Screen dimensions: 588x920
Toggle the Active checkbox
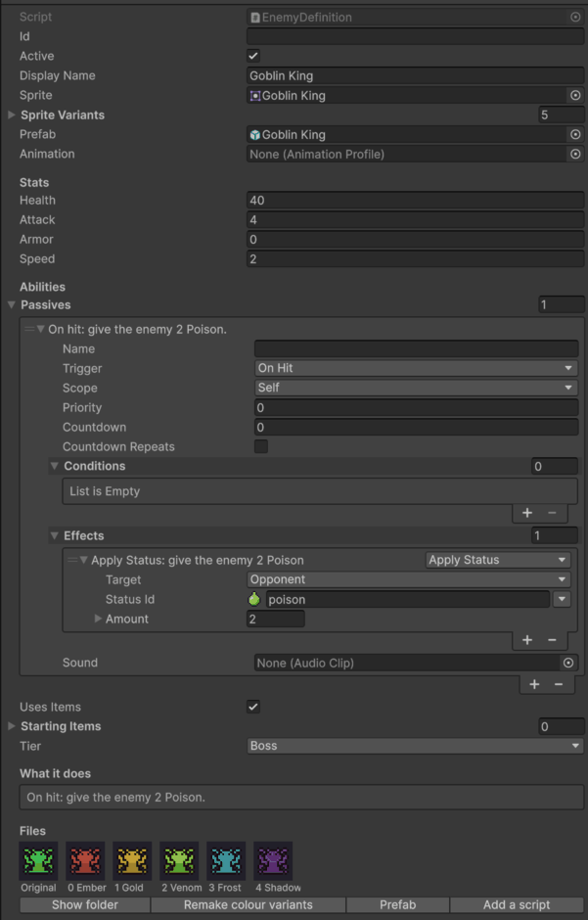pos(253,56)
